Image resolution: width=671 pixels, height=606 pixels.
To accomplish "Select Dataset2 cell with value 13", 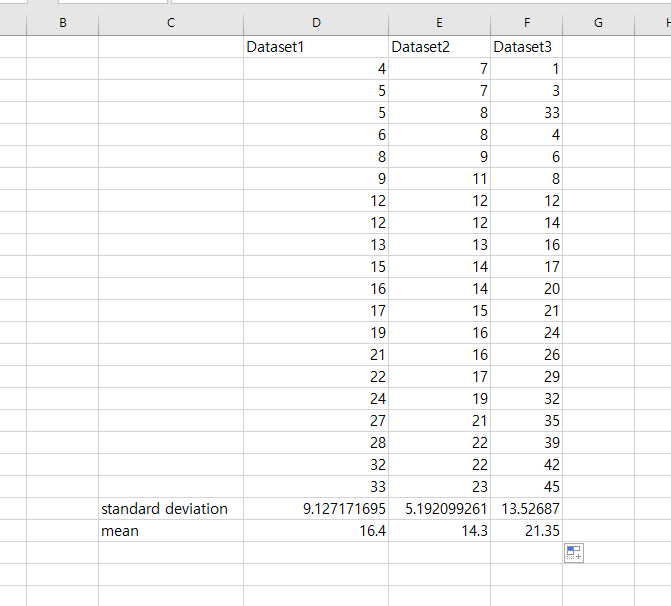I will [439, 244].
